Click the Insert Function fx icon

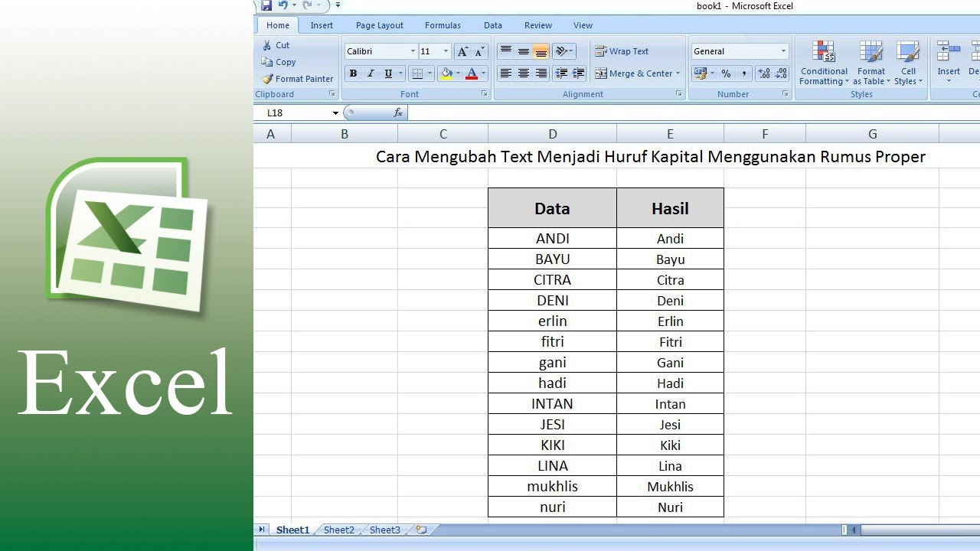[x=398, y=112]
